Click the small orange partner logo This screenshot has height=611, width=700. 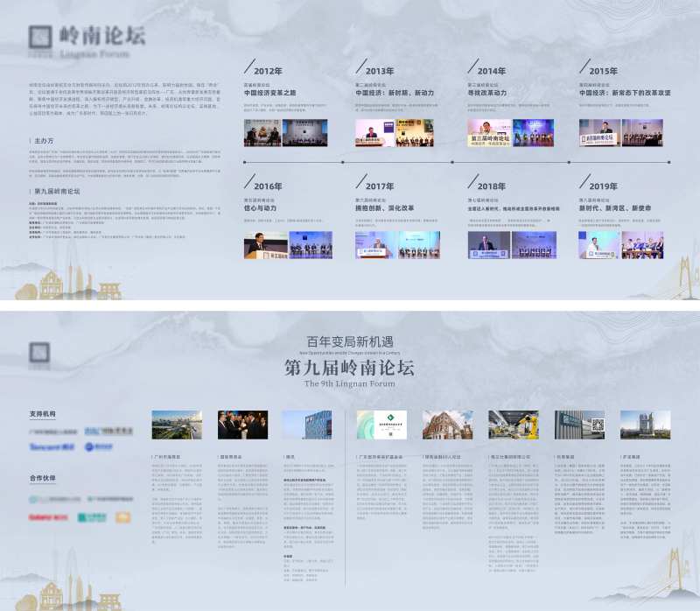click(x=122, y=516)
